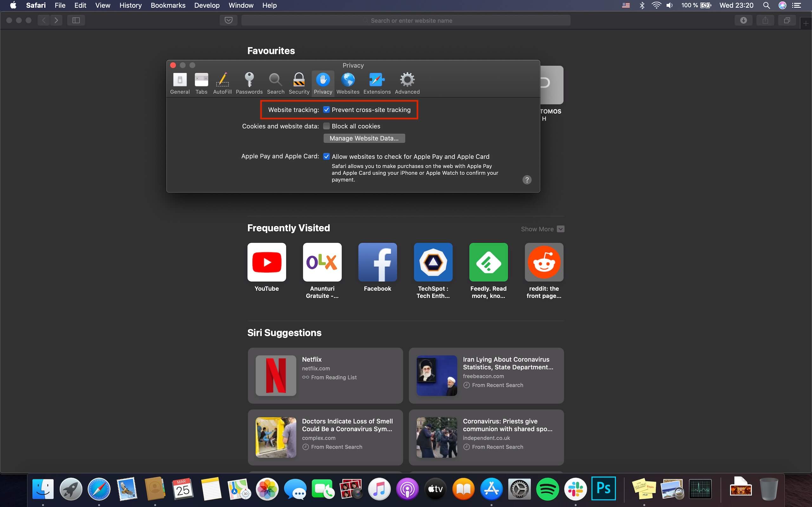Enable Block all cookies checkbox
Image resolution: width=812 pixels, height=507 pixels.
click(326, 126)
